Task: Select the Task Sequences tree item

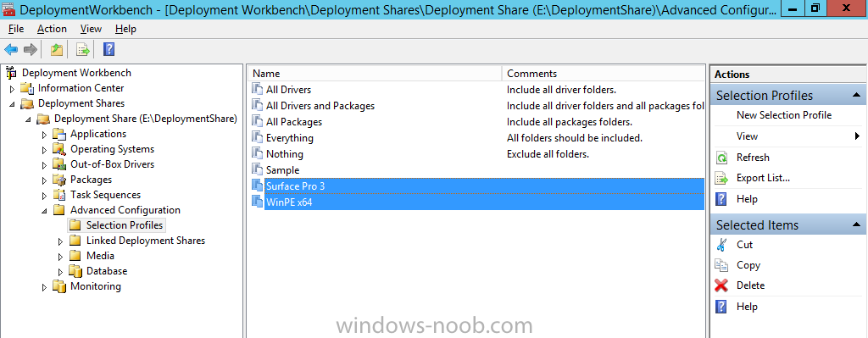Action: click(105, 195)
